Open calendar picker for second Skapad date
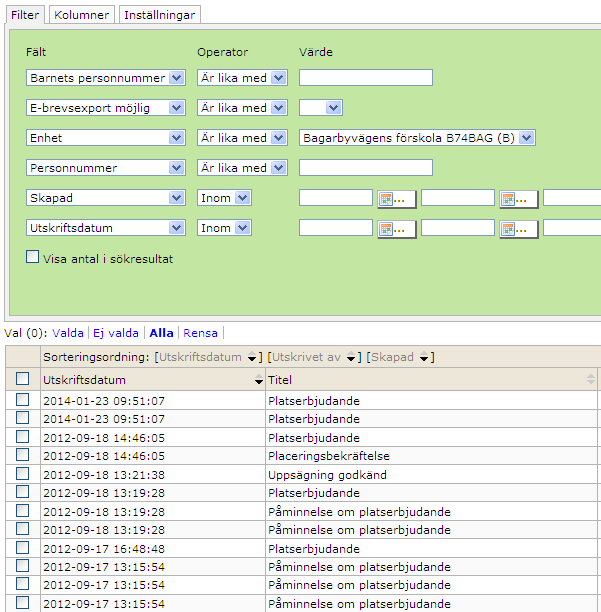 519,199
